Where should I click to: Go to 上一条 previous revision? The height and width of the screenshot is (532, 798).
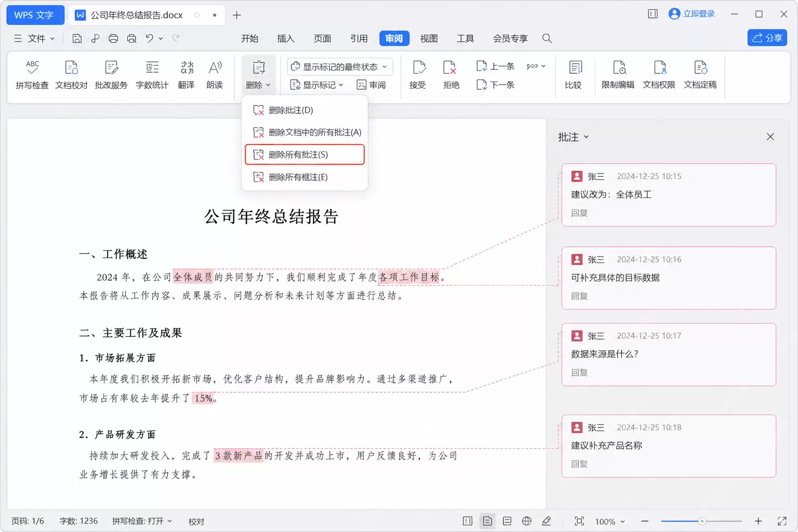(x=496, y=66)
